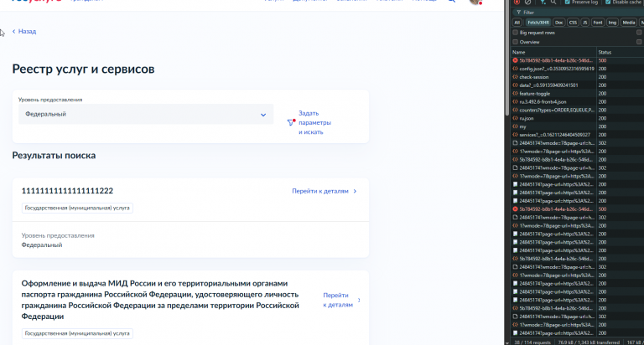Select the Media request type filter
The image size is (644, 345).
pos(628,23)
